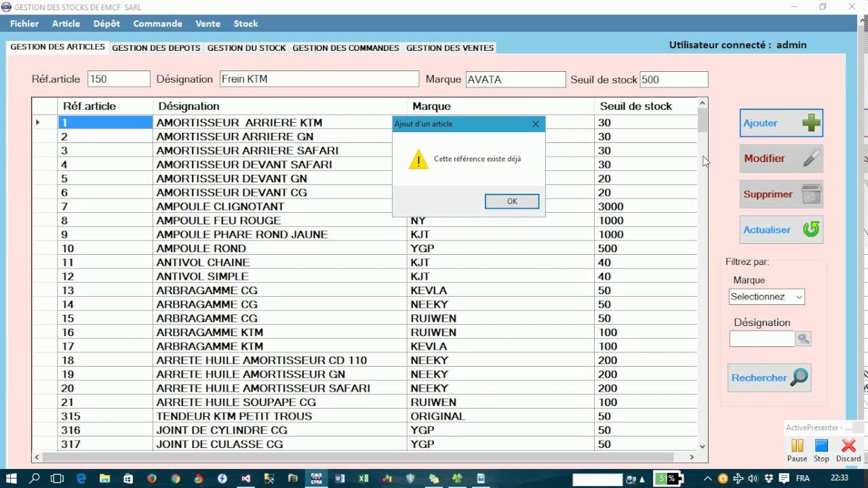Open the action center notification icon
The height and width of the screenshot is (488, 868).
point(783,479)
